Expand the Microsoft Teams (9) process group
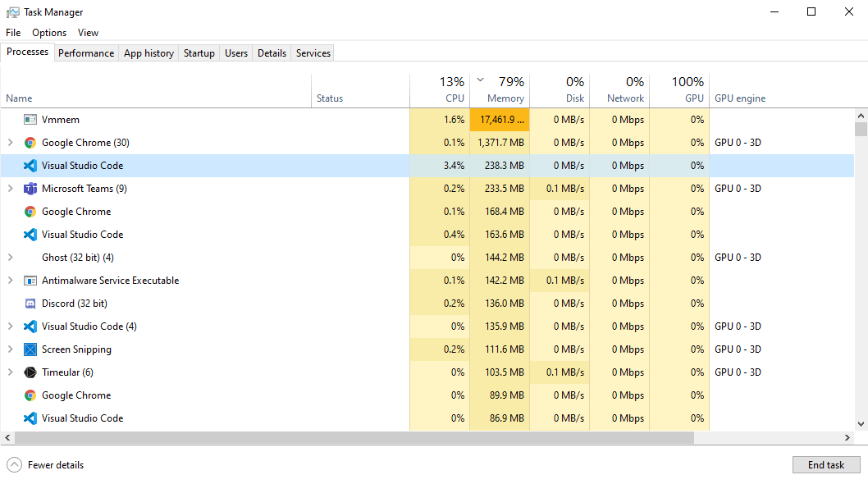 (10, 189)
